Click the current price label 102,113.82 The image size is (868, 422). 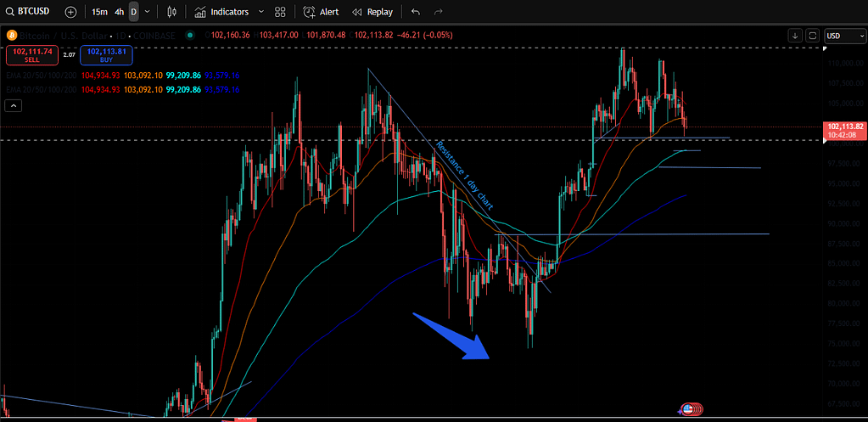tap(844, 126)
